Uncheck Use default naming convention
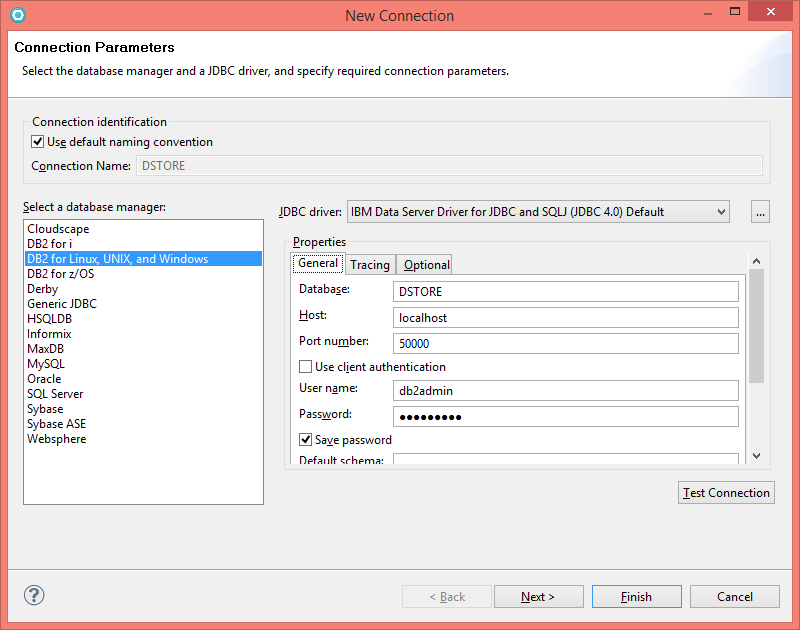 pyautogui.click(x=37, y=142)
